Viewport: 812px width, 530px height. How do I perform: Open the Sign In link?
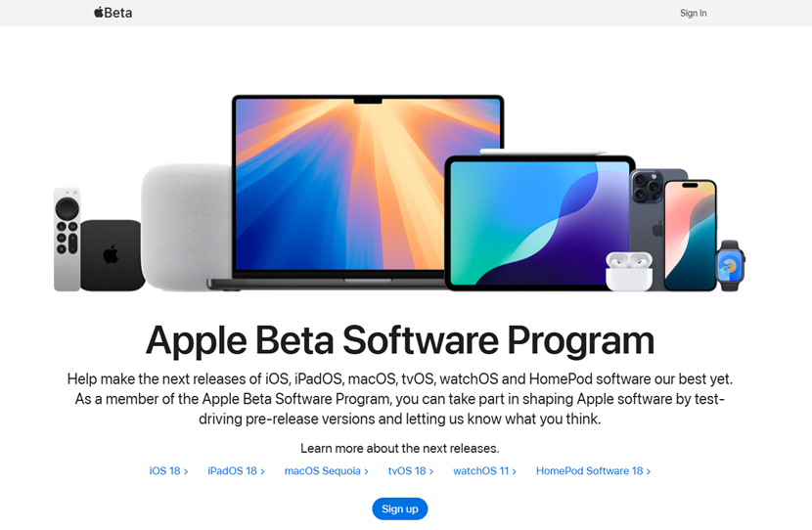pyautogui.click(x=693, y=13)
